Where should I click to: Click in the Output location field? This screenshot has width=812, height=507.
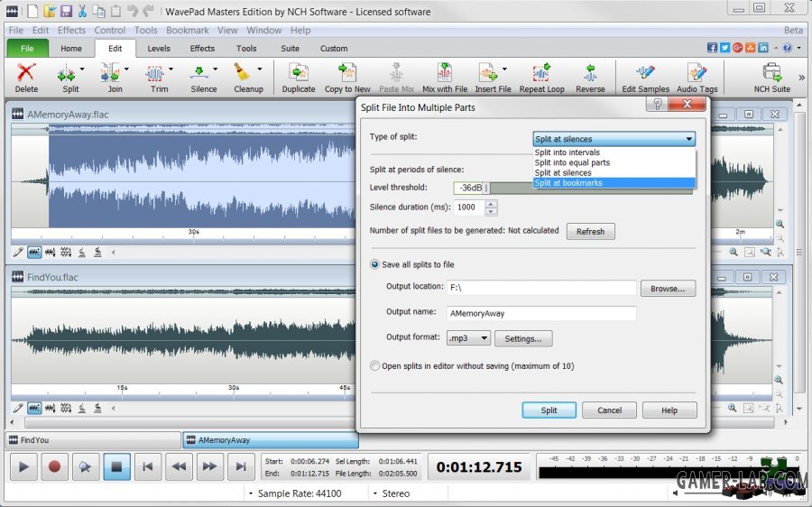tap(541, 288)
